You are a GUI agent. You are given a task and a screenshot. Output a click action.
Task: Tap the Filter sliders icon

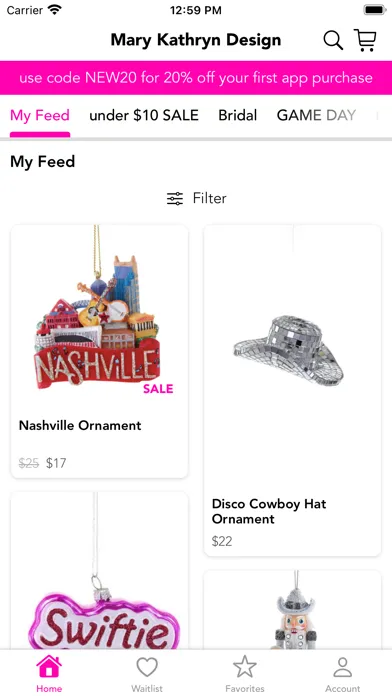pyautogui.click(x=175, y=198)
